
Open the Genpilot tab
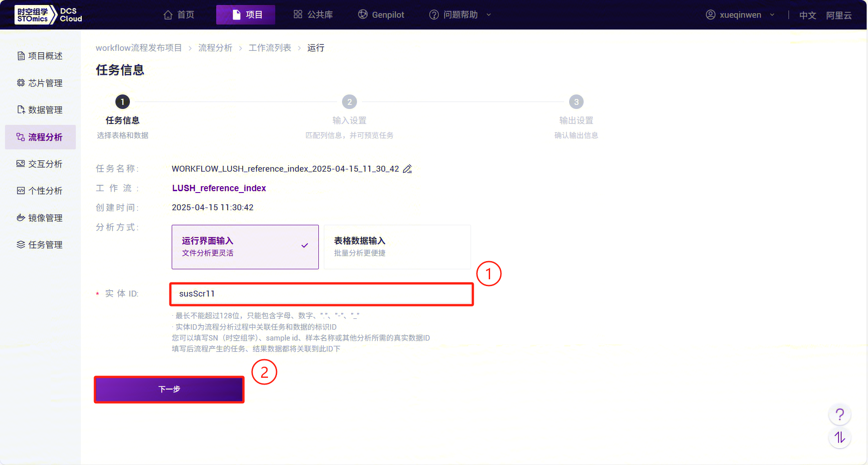381,15
